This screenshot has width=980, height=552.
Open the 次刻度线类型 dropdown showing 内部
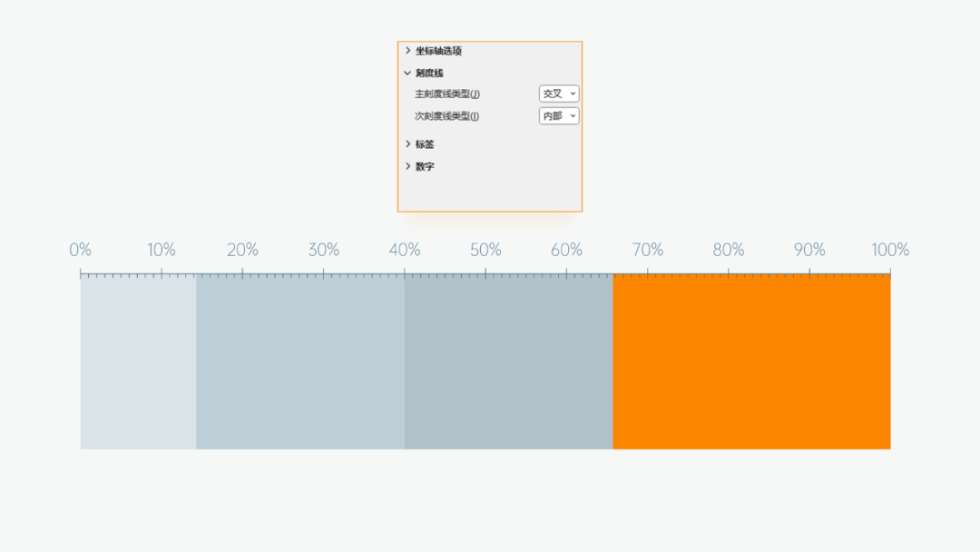(x=559, y=115)
